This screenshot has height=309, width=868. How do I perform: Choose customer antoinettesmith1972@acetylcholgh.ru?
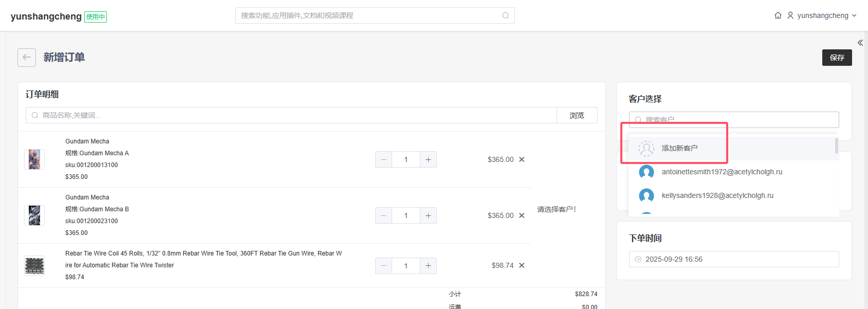(x=722, y=172)
